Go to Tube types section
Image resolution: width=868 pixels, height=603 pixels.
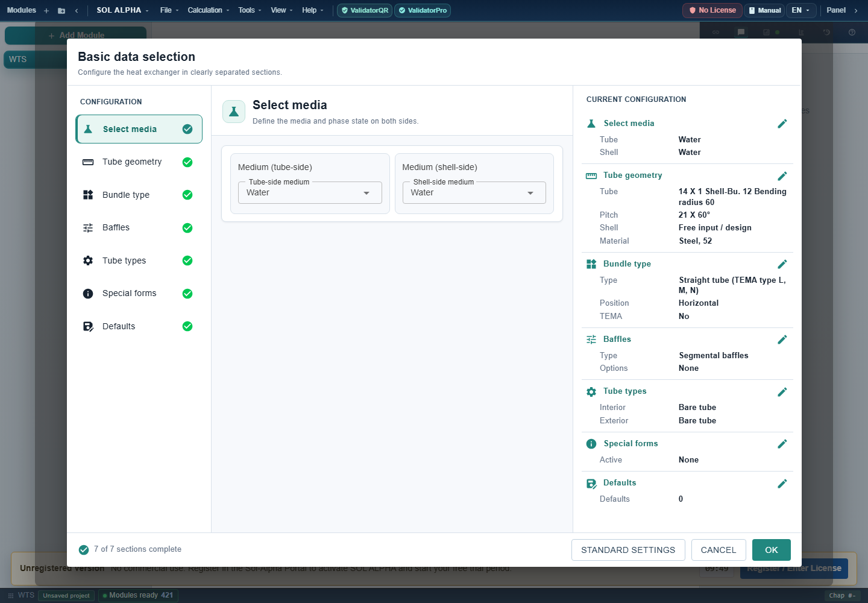click(x=139, y=260)
